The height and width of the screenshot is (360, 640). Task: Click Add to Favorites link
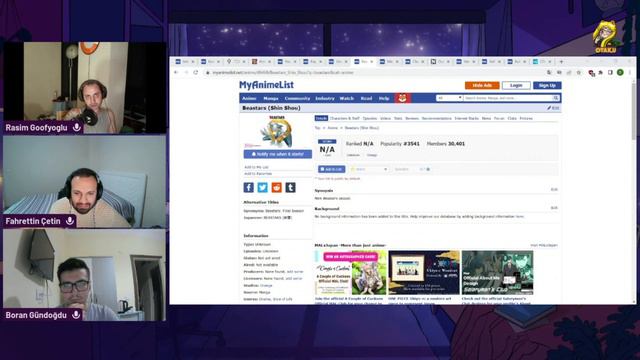[x=258, y=174]
